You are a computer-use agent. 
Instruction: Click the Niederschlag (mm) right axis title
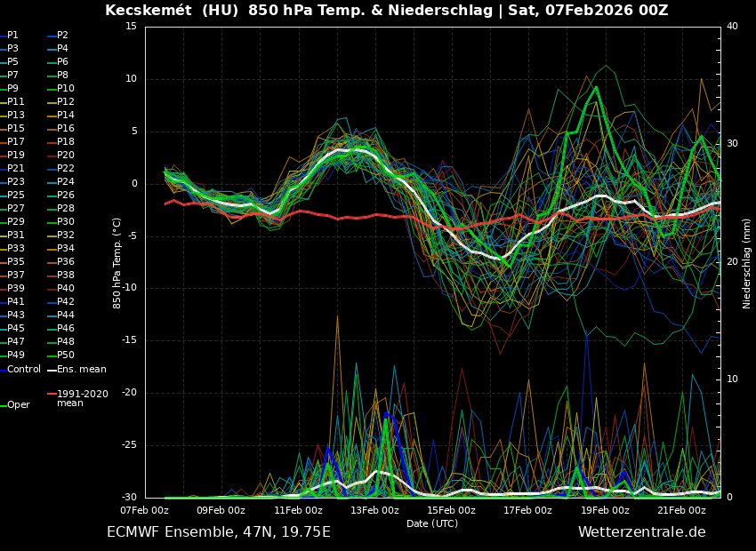coord(747,263)
